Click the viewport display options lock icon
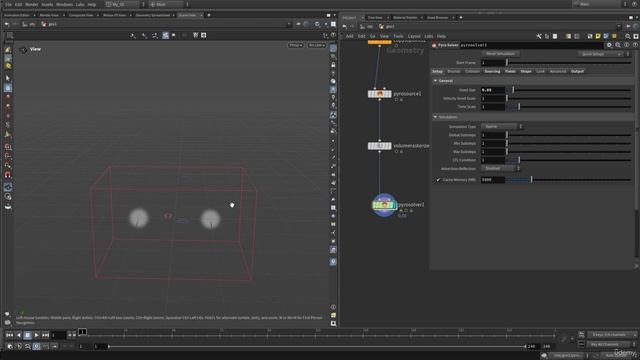This screenshot has width=640, height=360. (333, 65)
